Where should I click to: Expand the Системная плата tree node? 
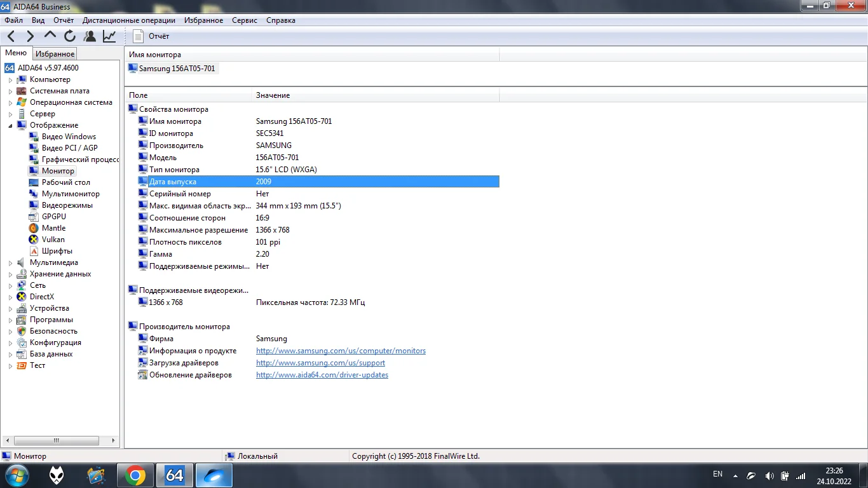pos(10,91)
